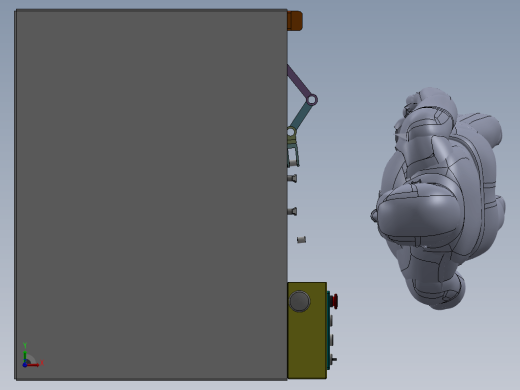
Task: Select the orange block at cabinet top corner
Action: point(295,21)
